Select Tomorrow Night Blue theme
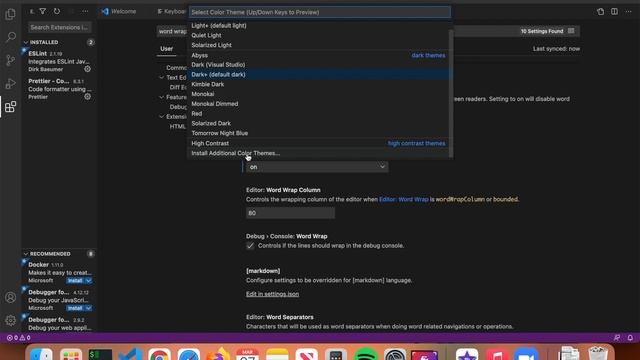This screenshot has height=360, width=640. click(318, 133)
